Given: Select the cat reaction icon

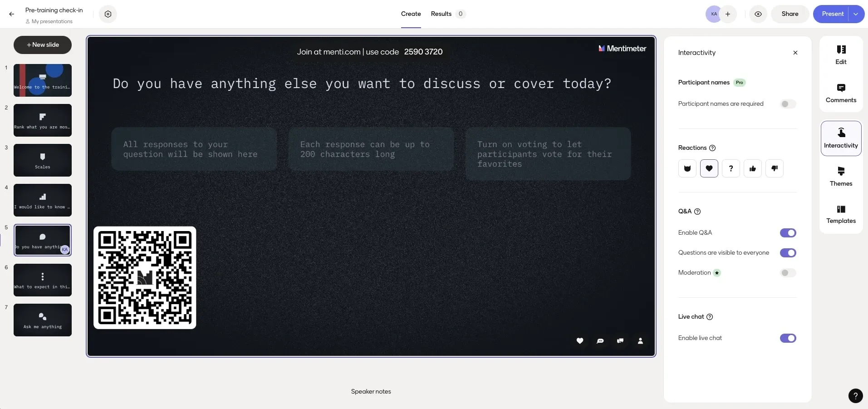Looking at the screenshot, I should pos(687,168).
